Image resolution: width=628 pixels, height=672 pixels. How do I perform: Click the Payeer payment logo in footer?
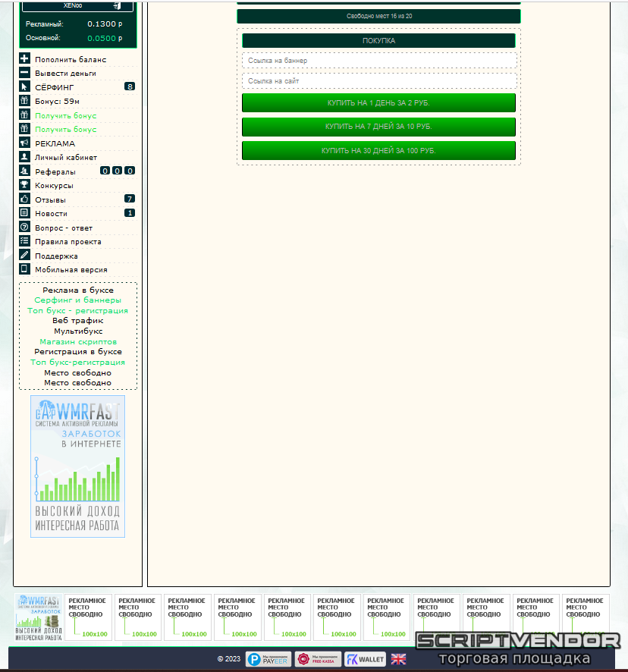(268, 659)
